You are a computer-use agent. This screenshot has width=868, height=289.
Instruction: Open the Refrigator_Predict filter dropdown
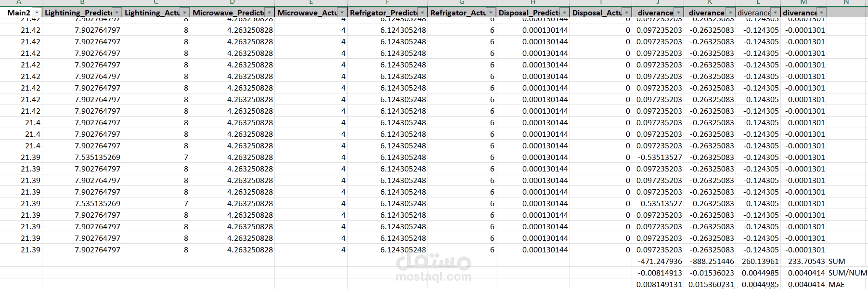422,13
